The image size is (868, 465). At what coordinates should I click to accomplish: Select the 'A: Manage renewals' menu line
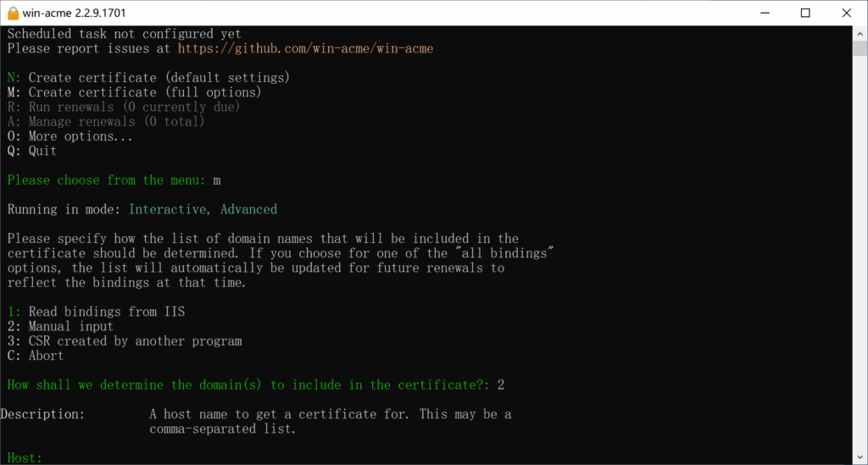[x=106, y=122]
